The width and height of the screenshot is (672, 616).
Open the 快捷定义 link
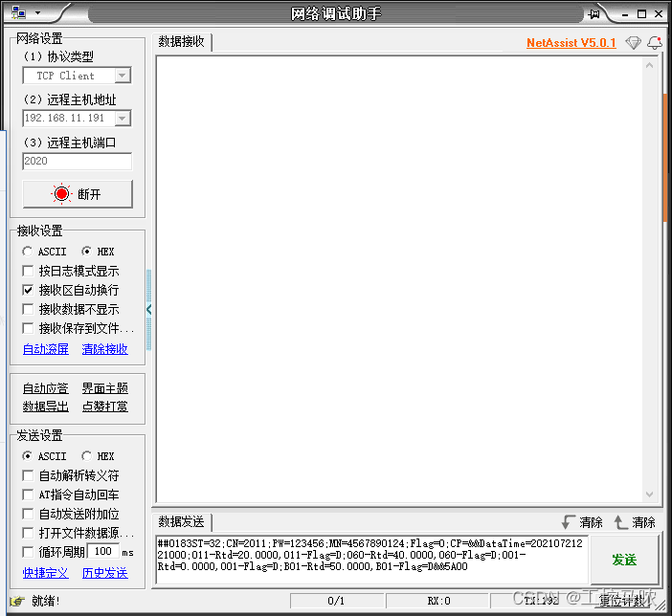(46, 573)
